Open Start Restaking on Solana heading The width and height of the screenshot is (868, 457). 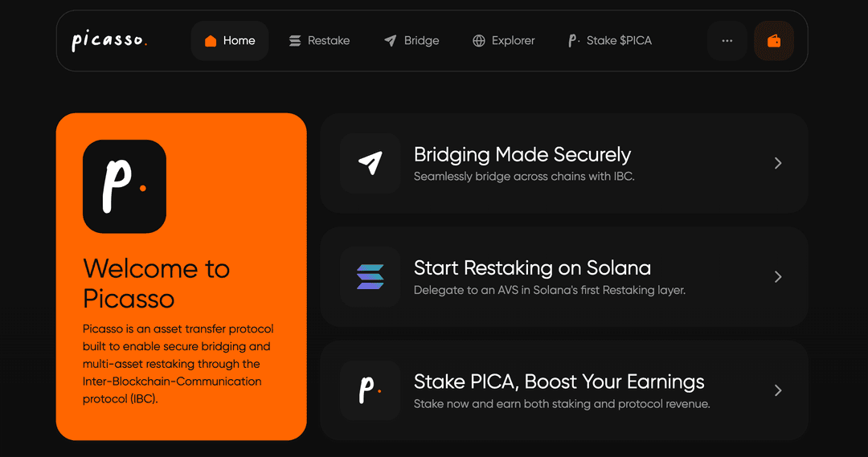[x=531, y=268]
